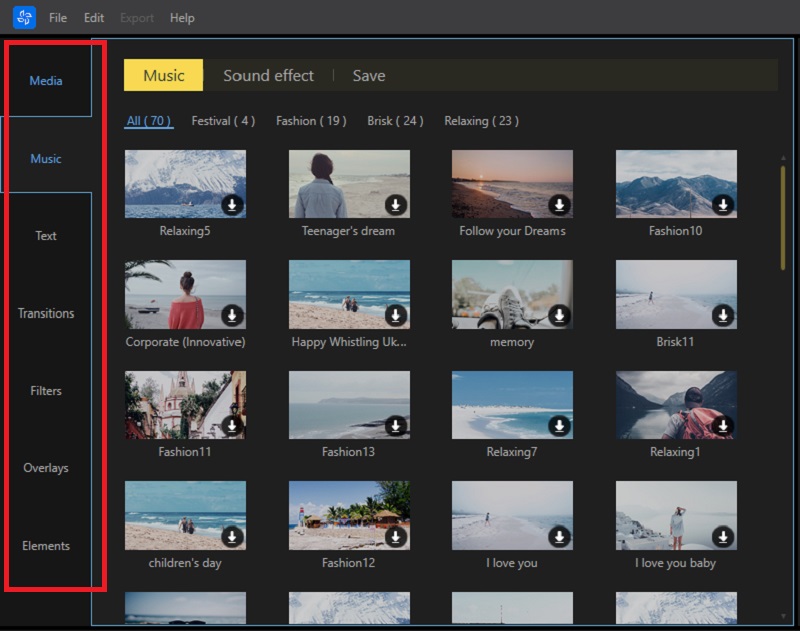Open the Filters panel in sidebar
The width and height of the screenshot is (800, 631).
tap(46, 391)
